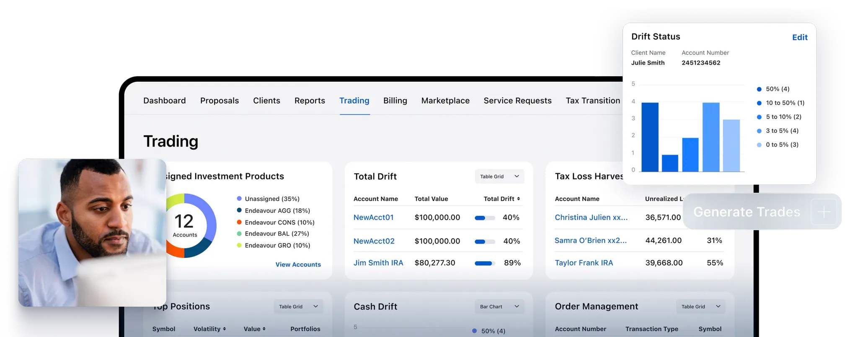Click Edit in the Drift Status card
The width and height of the screenshot is (868, 337).
800,37
